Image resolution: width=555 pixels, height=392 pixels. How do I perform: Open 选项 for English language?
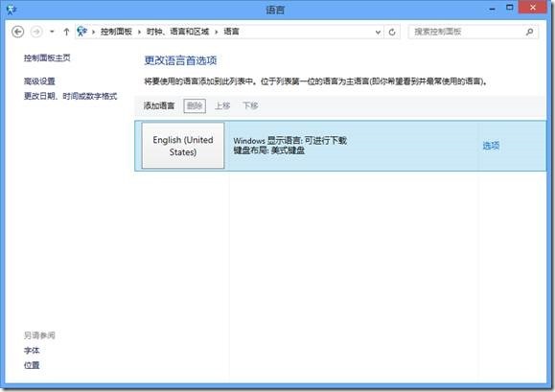tap(491, 146)
